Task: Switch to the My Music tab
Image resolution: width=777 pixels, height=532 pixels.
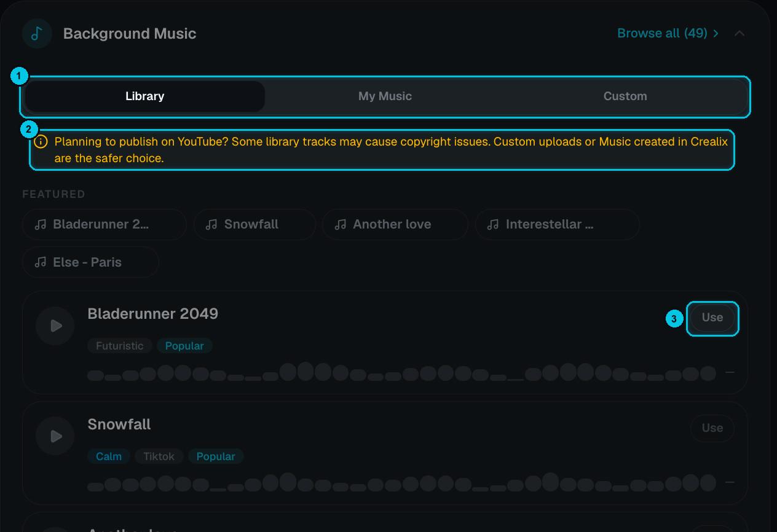Action: (x=385, y=96)
